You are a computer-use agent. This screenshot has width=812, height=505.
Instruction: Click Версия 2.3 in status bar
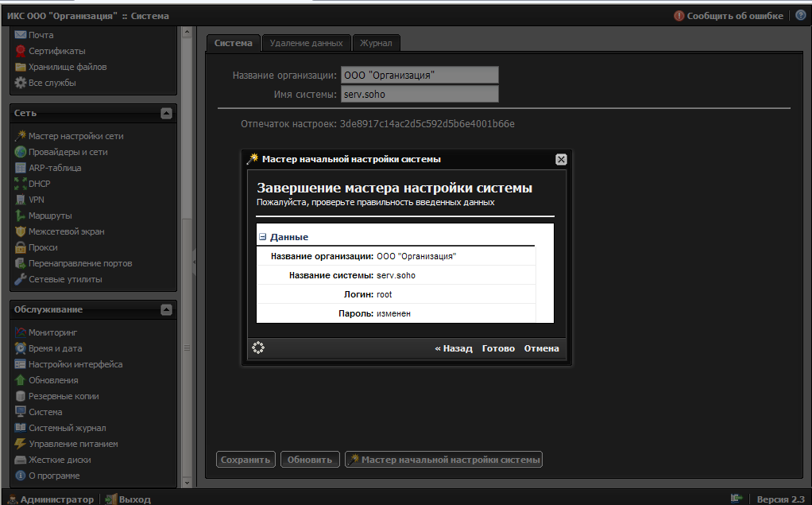[780, 499]
